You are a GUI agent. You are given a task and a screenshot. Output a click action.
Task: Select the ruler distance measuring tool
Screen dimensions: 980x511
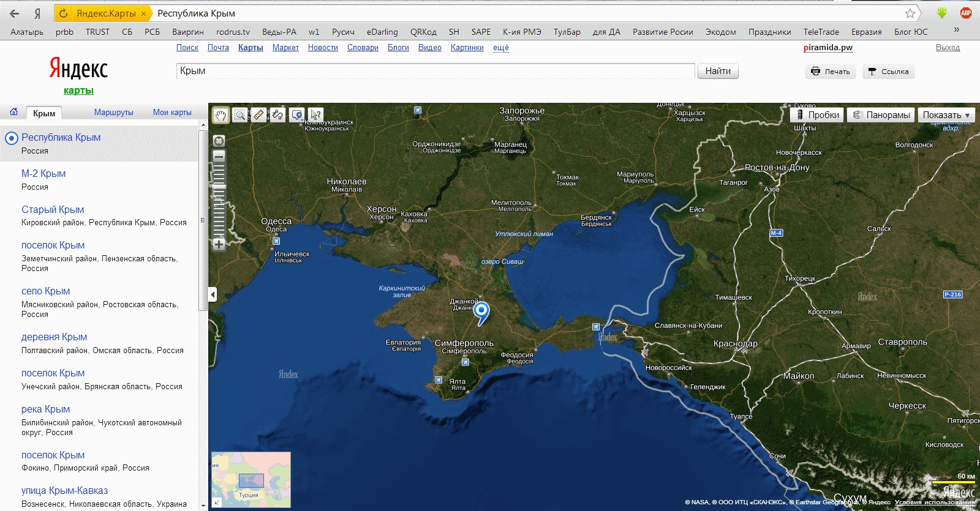tap(259, 114)
